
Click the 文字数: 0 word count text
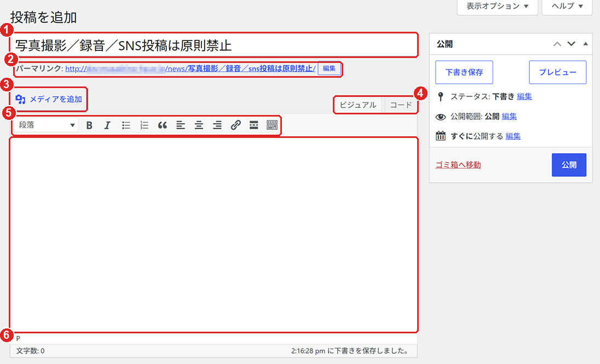tap(30, 351)
